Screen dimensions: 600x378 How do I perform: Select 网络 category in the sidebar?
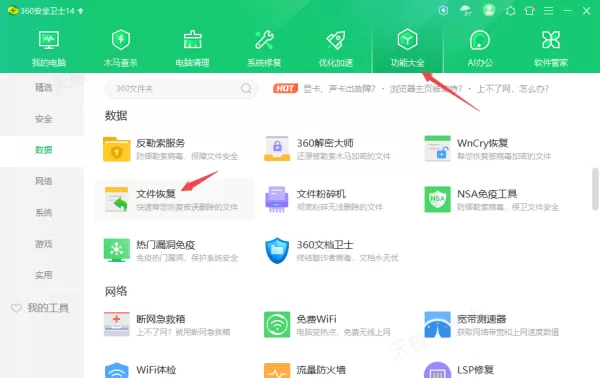(x=43, y=181)
